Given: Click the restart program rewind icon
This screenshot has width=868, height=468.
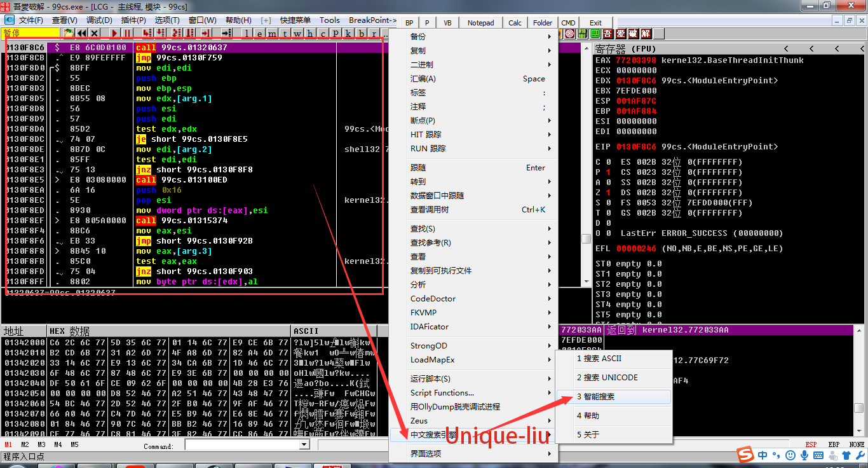Looking at the screenshot, I should coord(82,33).
